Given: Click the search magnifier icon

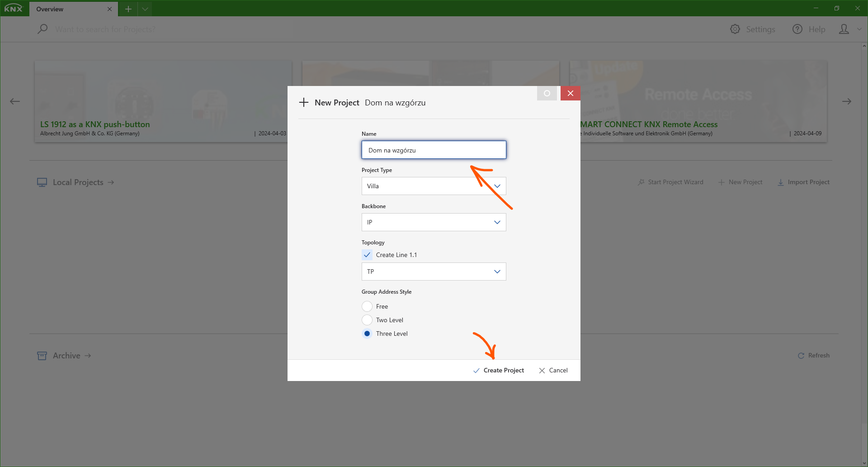Looking at the screenshot, I should tap(42, 29).
